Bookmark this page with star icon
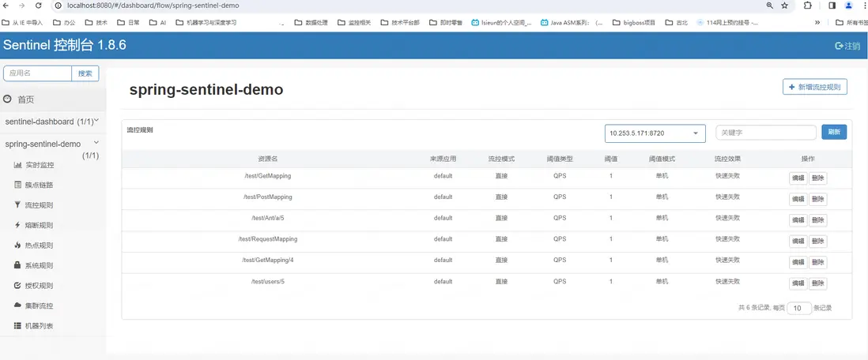868x360 pixels. coord(784,6)
